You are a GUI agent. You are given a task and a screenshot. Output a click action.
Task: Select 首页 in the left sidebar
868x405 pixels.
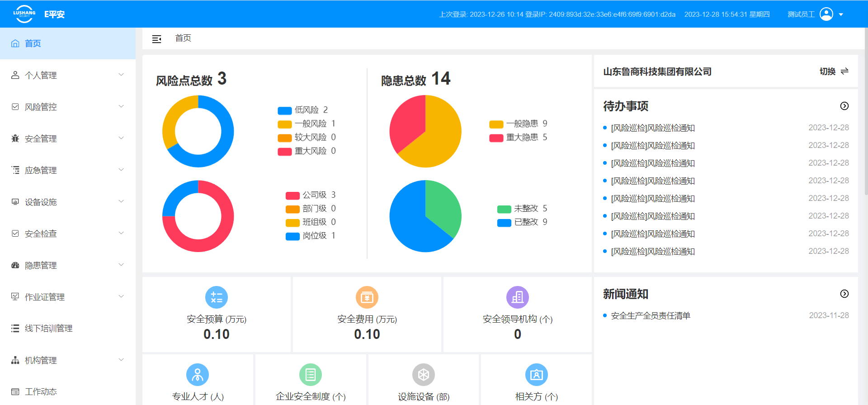tap(33, 43)
